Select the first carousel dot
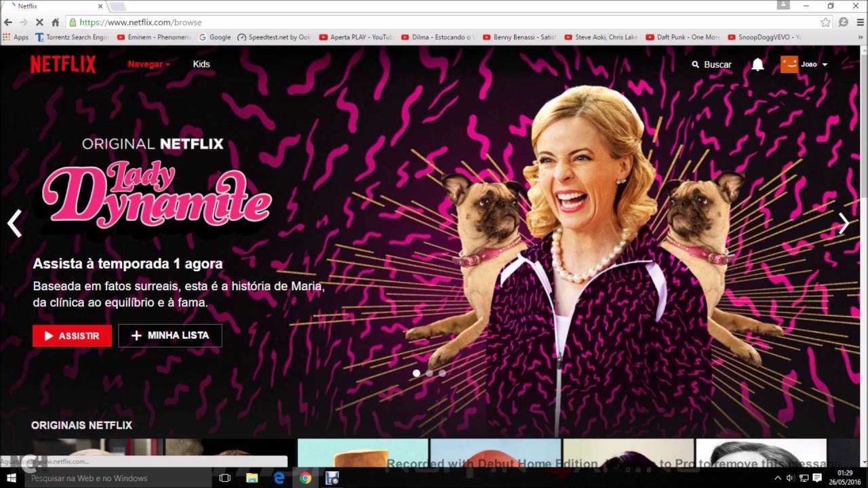868x488 pixels. tap(416, 373)
